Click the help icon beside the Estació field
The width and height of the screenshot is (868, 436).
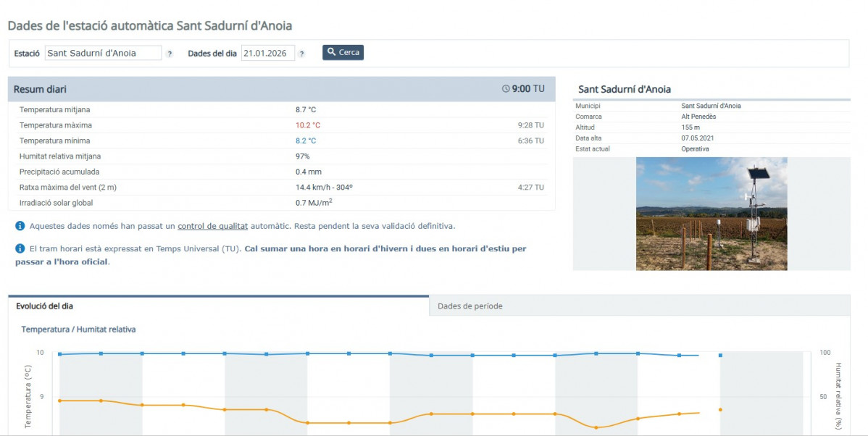point(170,54)
